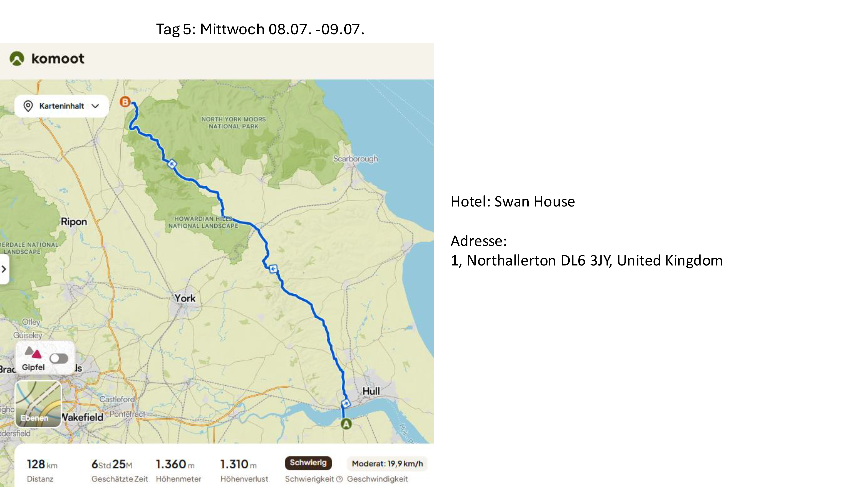Click the York city label on map
The height and width of the screenshot is (488, 868).
coord(185,298)
